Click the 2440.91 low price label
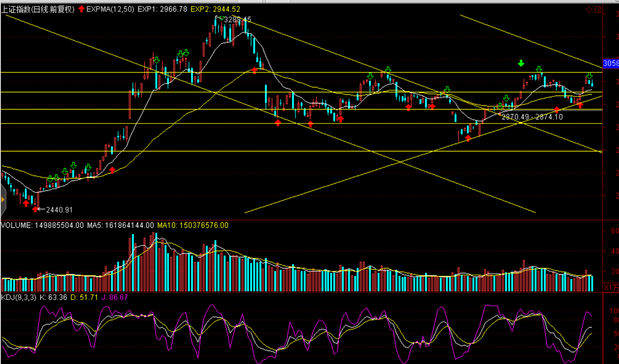 59,210
